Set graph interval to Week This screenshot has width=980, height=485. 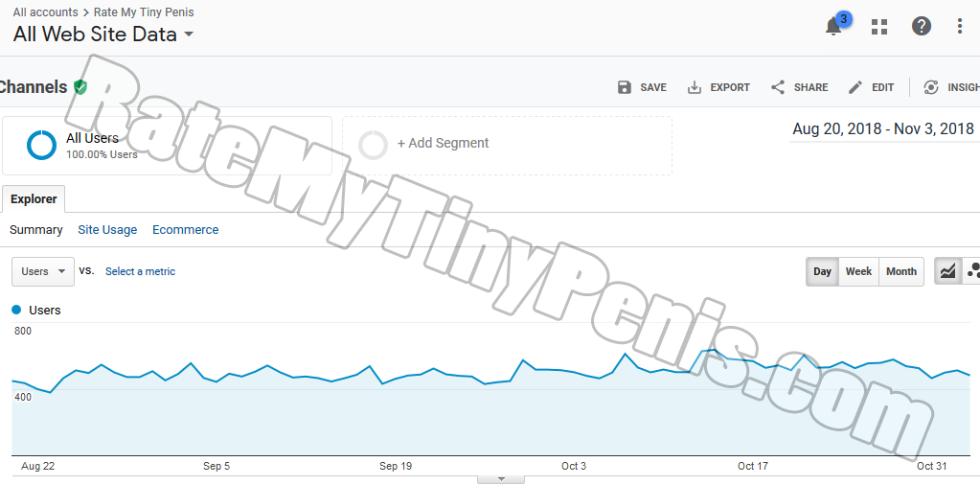pyautogui.click(x=858, y=271)
